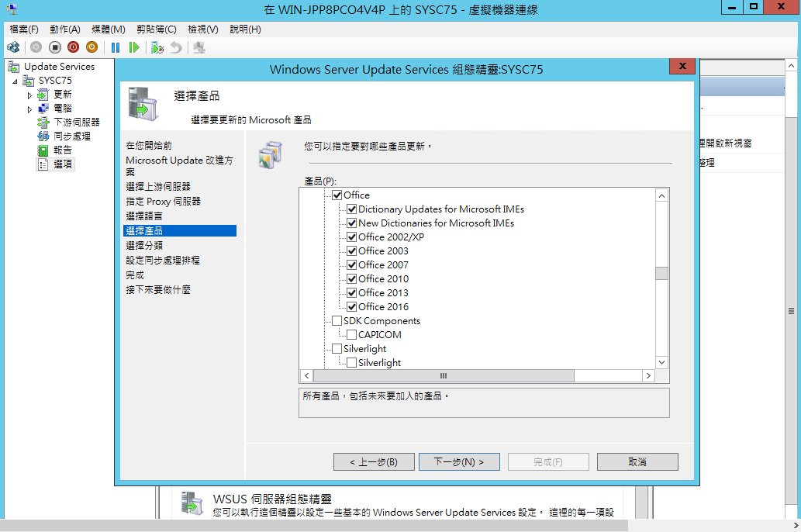Click the product list scroll-up arrow

click(661, 195)
